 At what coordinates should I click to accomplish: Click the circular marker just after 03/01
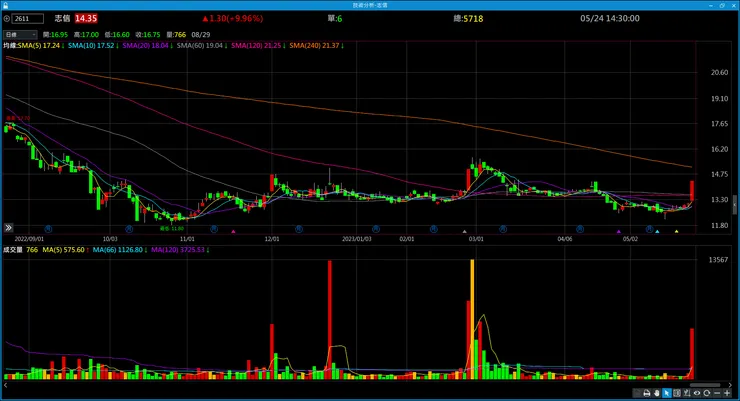coord(503,229)
